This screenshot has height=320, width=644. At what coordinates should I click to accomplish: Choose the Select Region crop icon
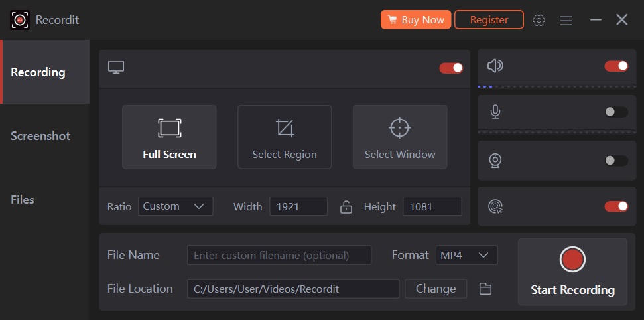click(x=285, y=128)
